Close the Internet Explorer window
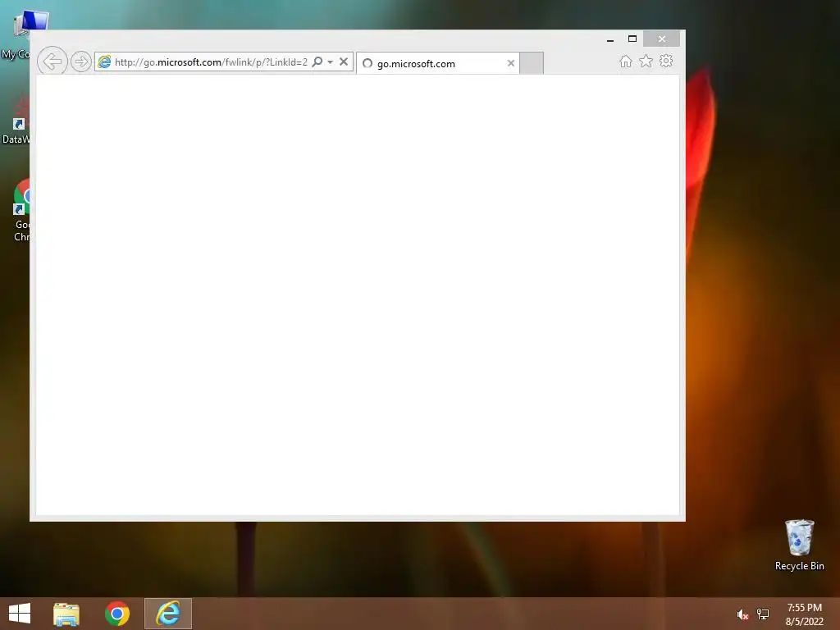The height and width of the screenshot is (630, 840). point(662,39)
